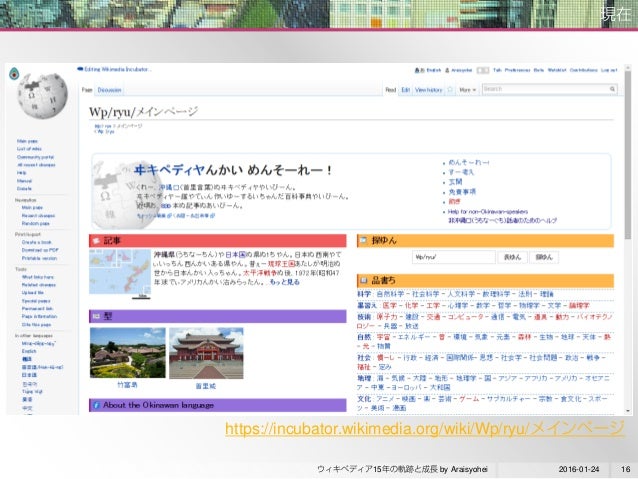Click the 首里城 caption link
Screen dimensions: 638x479
[x=206, y=386]
